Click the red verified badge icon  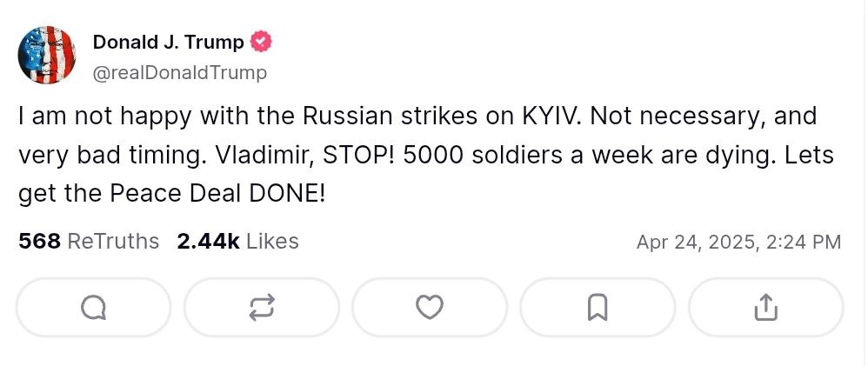260,43
